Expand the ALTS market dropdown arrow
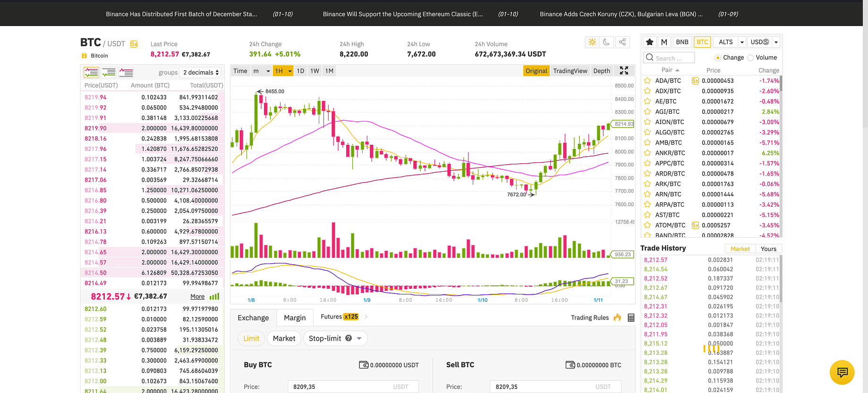The width and height of the screenshot is (868, 393). click(742, 42)
